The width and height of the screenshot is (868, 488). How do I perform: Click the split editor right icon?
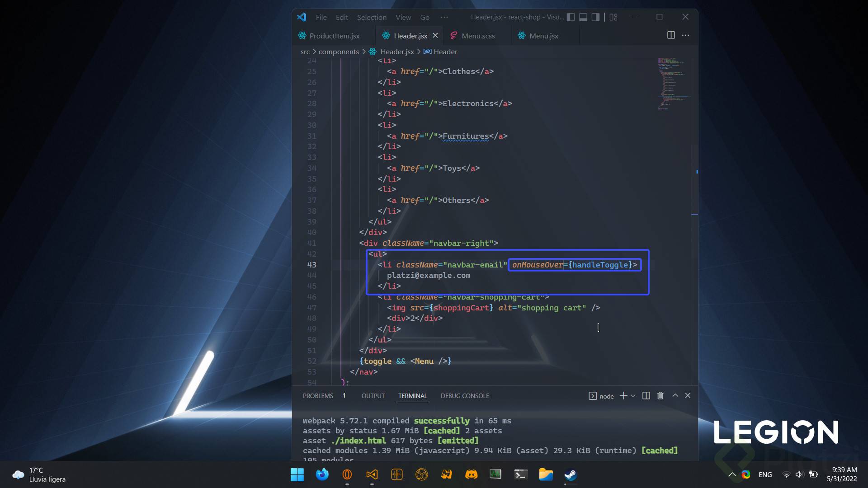tap(671, 35)
